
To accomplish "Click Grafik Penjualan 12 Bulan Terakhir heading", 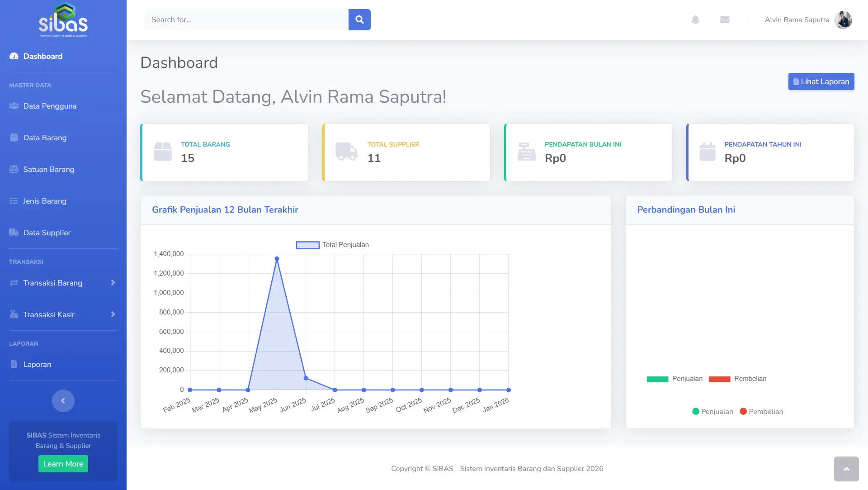I will tap(225, 209).
